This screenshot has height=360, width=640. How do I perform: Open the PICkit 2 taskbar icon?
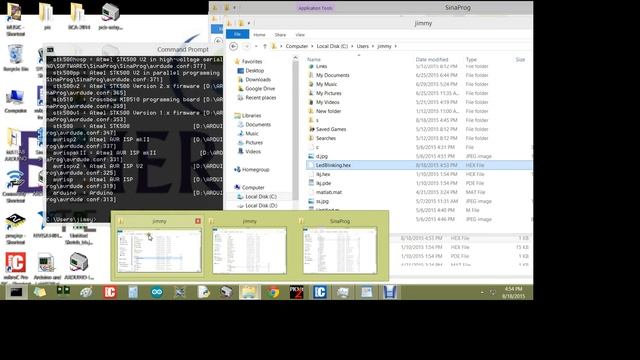coord(296,292)
